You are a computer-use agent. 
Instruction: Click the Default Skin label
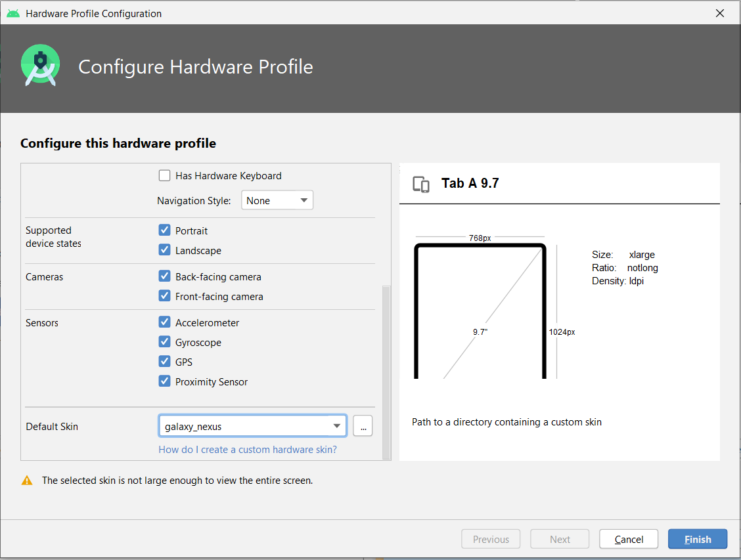click(x=52, y=426)
